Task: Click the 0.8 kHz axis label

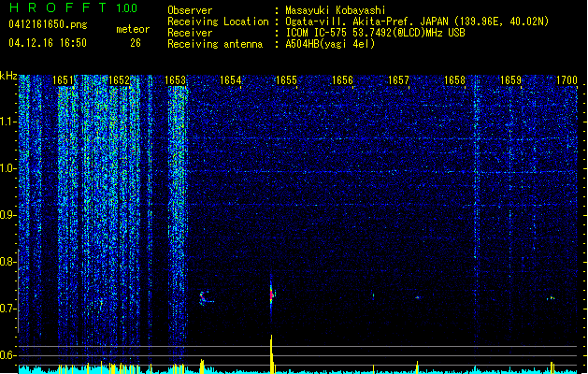Action: [7, 262]
